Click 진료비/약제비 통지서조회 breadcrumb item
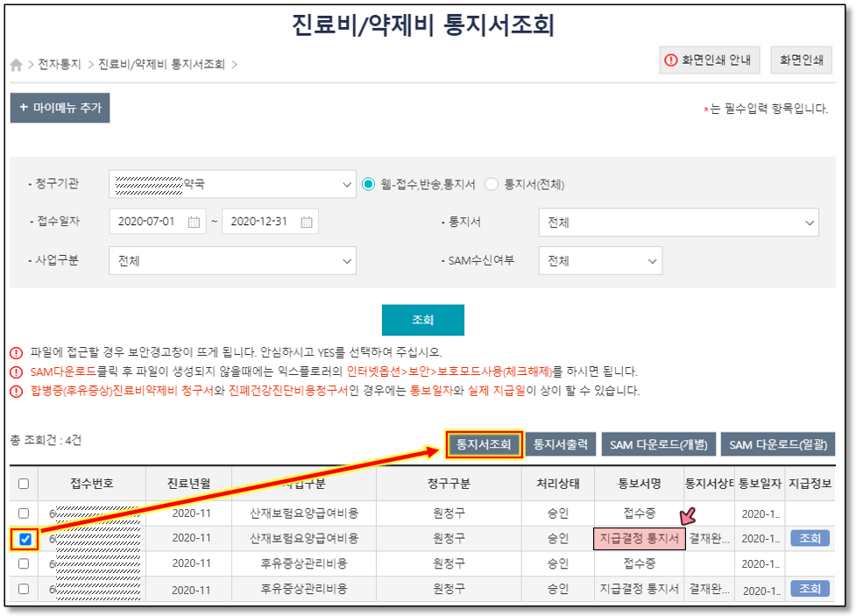The image size is (856, 616). 161,65
